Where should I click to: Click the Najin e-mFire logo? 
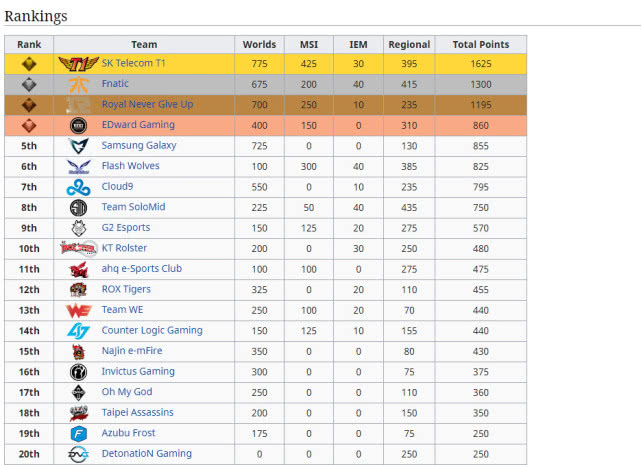(78, 351)
